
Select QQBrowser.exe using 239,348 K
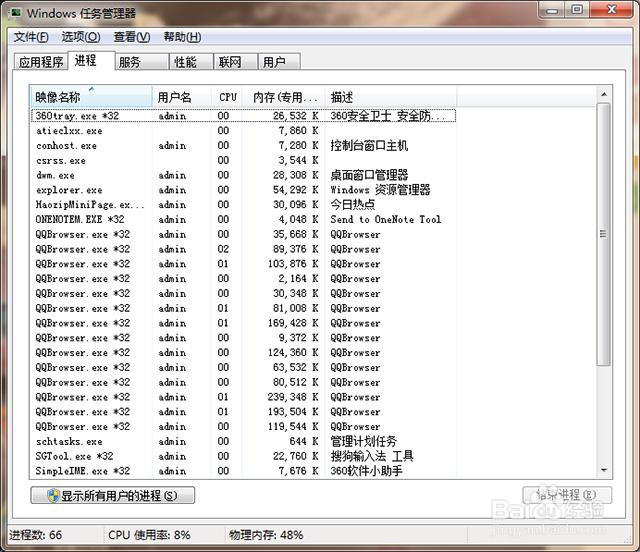[244, 397]
